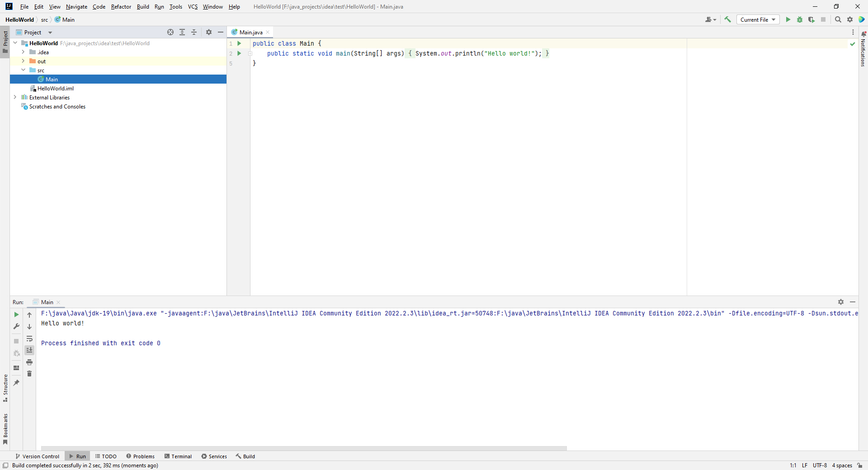868x470 pixels.
Task: Run with Coverage icon in toolbar
Action: [811, 19]
